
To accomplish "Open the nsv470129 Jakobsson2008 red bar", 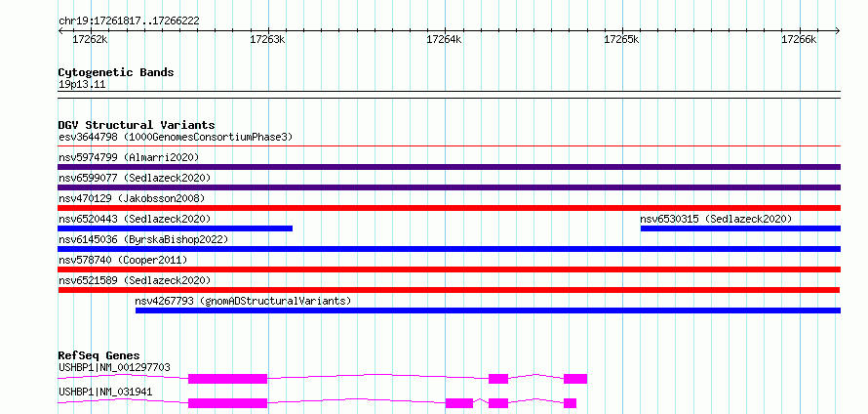I will coord(449,208).
